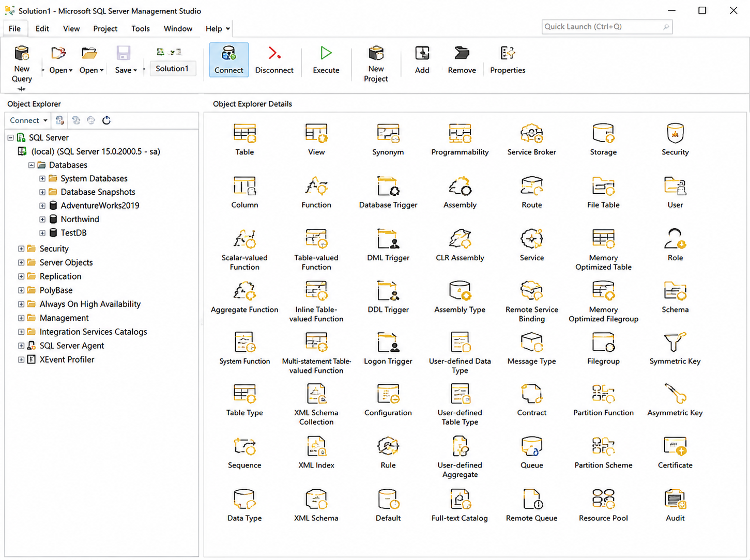Select the Management folder in the tree
Screen dimensions: 750x560
pyautogui.click(x=64, y=318)
